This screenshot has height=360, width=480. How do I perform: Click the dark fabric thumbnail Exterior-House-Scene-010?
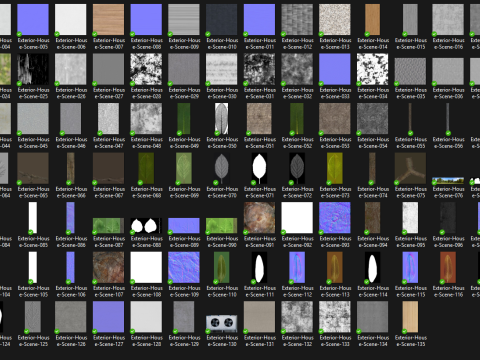tap(222, 20)
